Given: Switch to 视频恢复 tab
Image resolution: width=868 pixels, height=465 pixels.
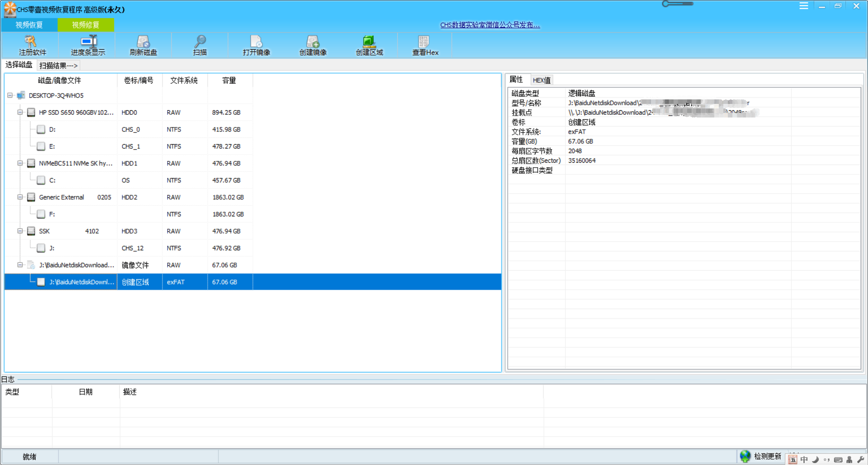Looking at the screenshot, I should point(29,25).
